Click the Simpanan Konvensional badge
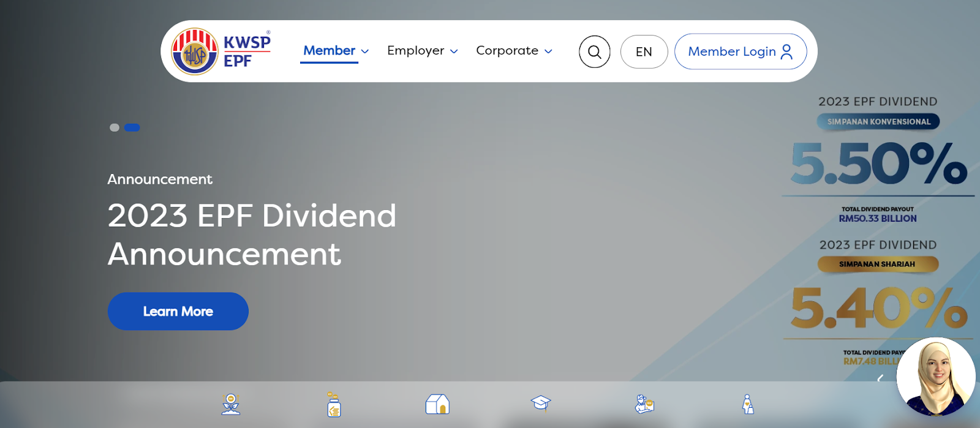 click(878, 121)
